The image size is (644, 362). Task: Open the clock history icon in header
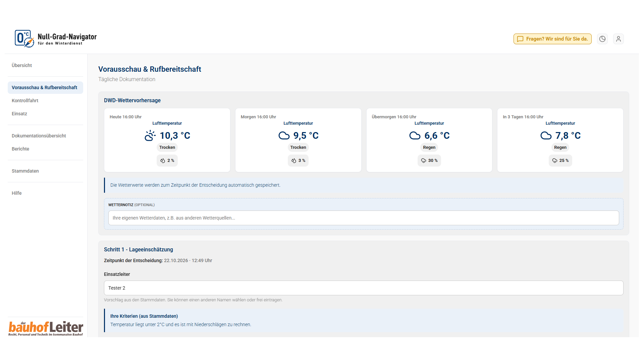(x=602, y=39)
